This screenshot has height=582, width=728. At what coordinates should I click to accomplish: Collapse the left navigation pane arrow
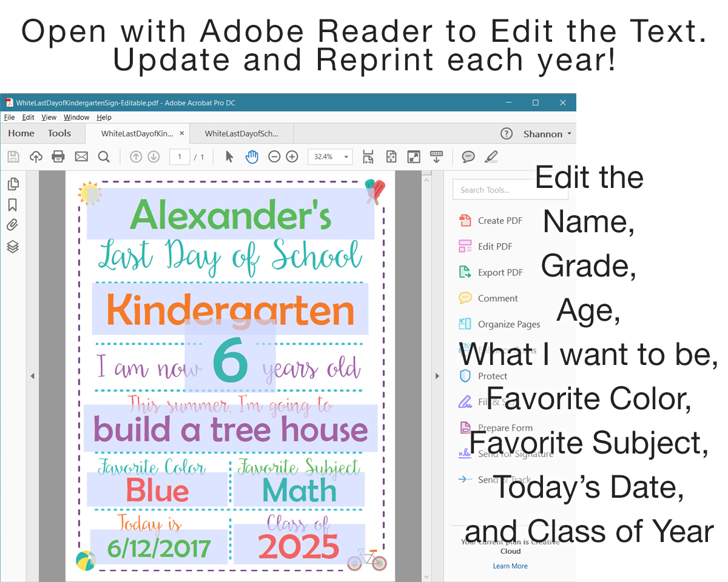33,376
